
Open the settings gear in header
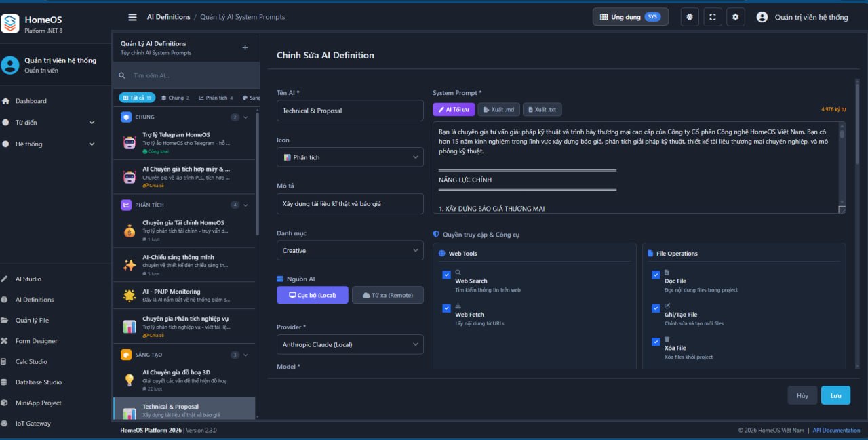click(x=735, y=17)
